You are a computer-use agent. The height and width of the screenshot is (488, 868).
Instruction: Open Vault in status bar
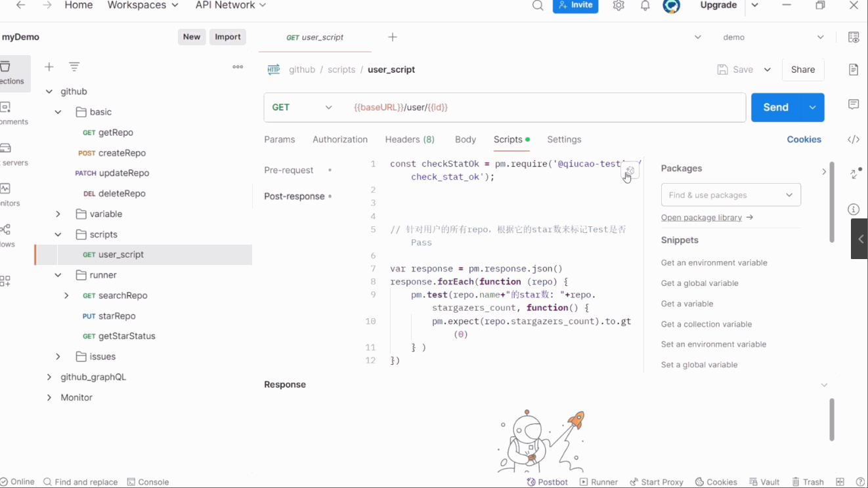pos(764,482)
